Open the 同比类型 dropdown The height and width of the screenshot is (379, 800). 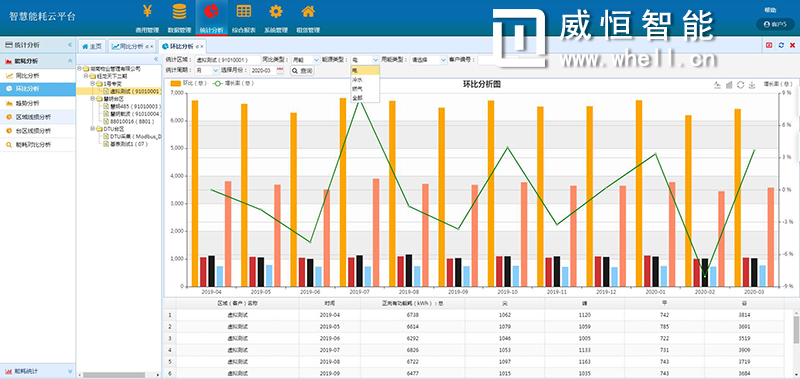pyautogui.click(x=305, y=60)
